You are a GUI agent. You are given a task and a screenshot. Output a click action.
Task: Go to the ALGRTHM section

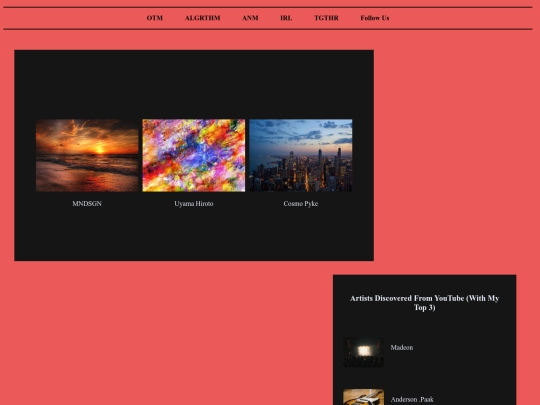202,18
